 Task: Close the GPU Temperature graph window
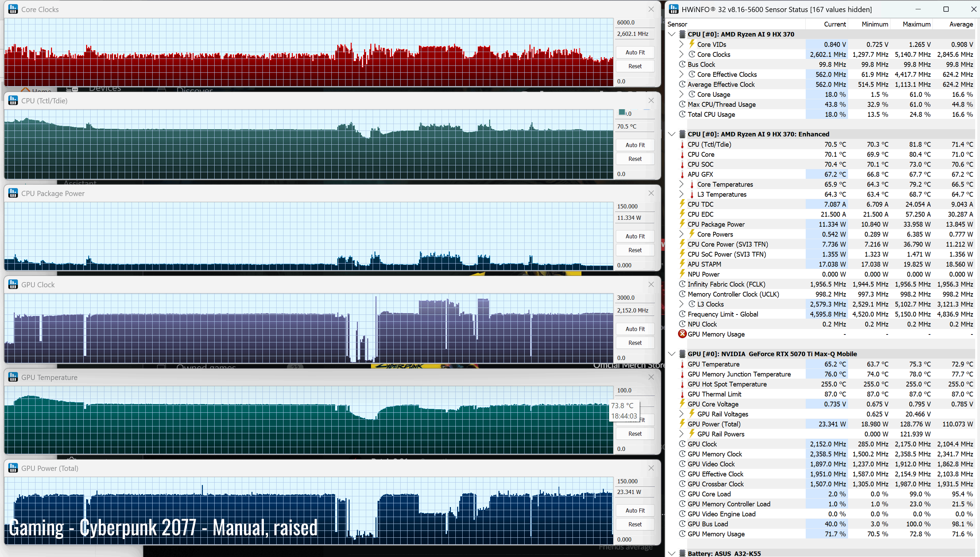click(651, 377)
